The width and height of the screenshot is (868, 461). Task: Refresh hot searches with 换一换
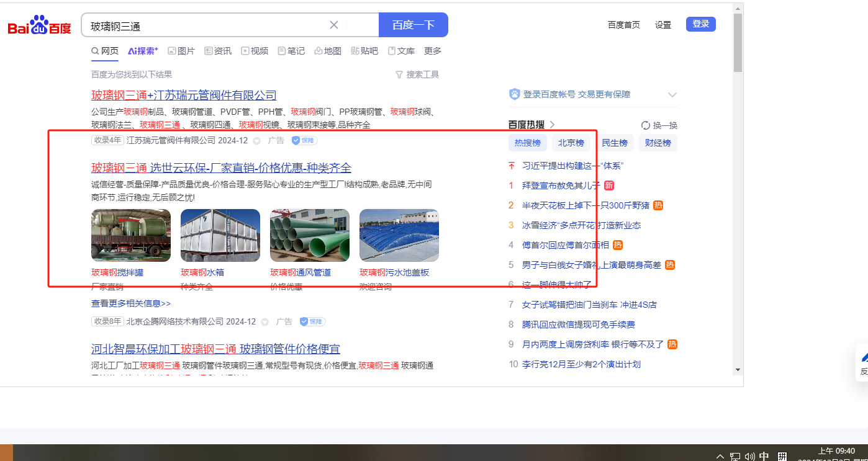click(659, 125)
